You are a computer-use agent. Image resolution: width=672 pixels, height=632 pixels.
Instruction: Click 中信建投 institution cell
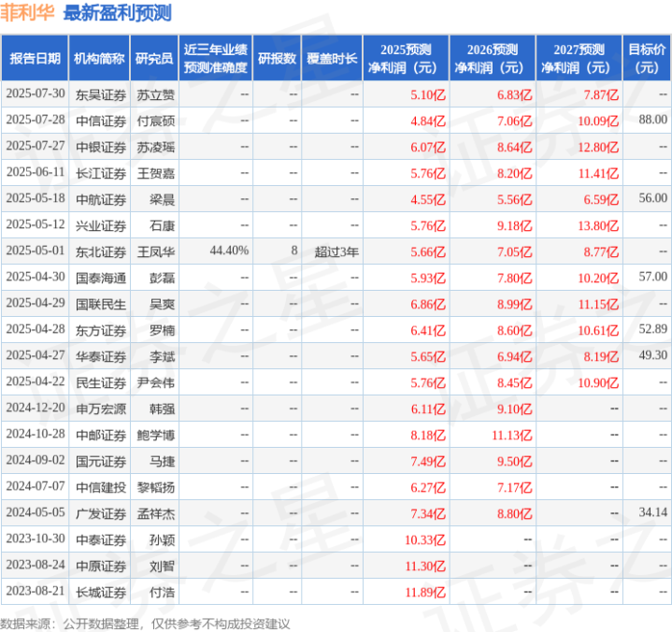(x=101, y=487)
